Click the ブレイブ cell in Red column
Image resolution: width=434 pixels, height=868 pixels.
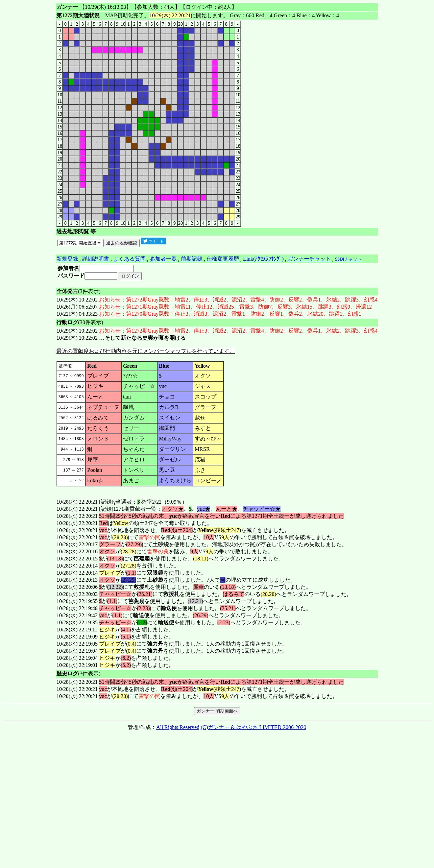(x=103, y=376)
